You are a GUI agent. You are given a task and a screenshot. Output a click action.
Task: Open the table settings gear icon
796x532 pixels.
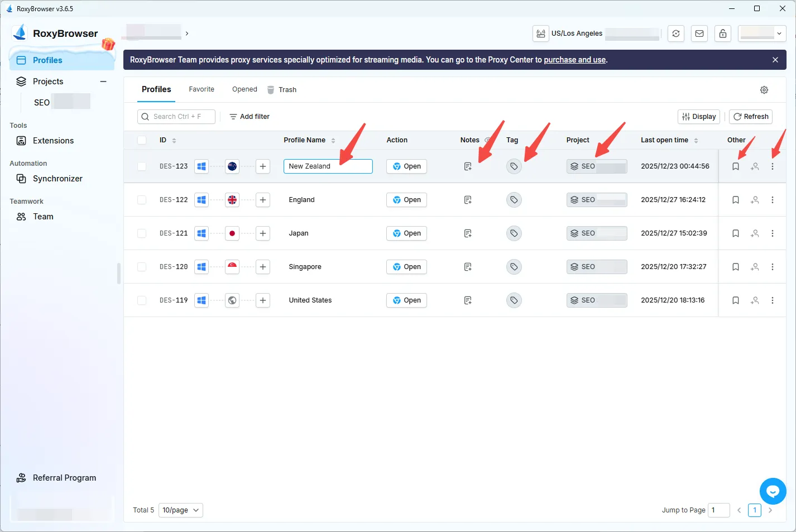(764, 90)
